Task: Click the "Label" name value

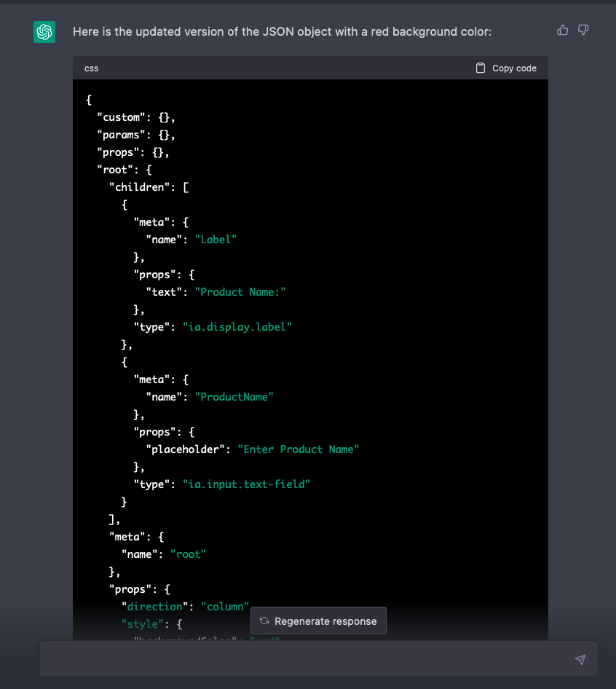Action: [x=216, y=240]
